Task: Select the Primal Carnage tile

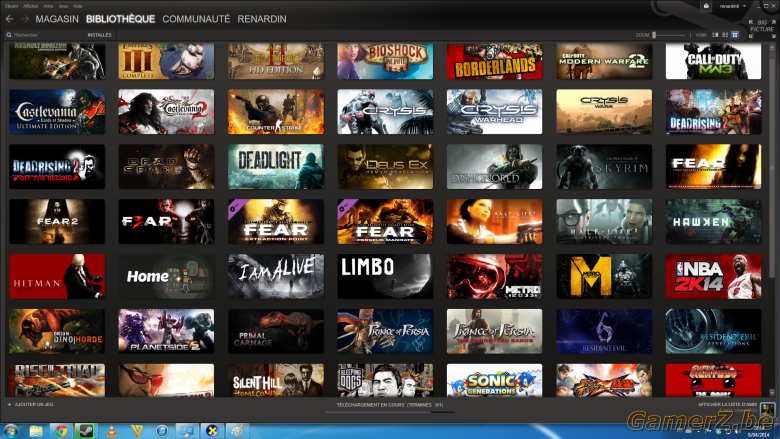Action: point(276,331)
